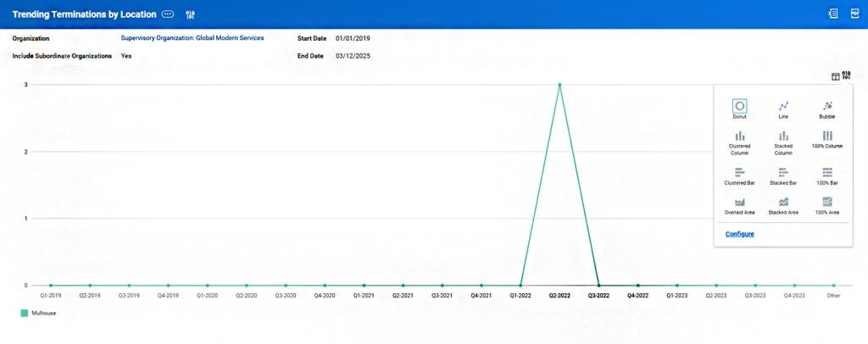Image resolution: width=868 pixels, height=344 pixels.
Task: Select Overlaid Area chart type
Action: (739, 206)
